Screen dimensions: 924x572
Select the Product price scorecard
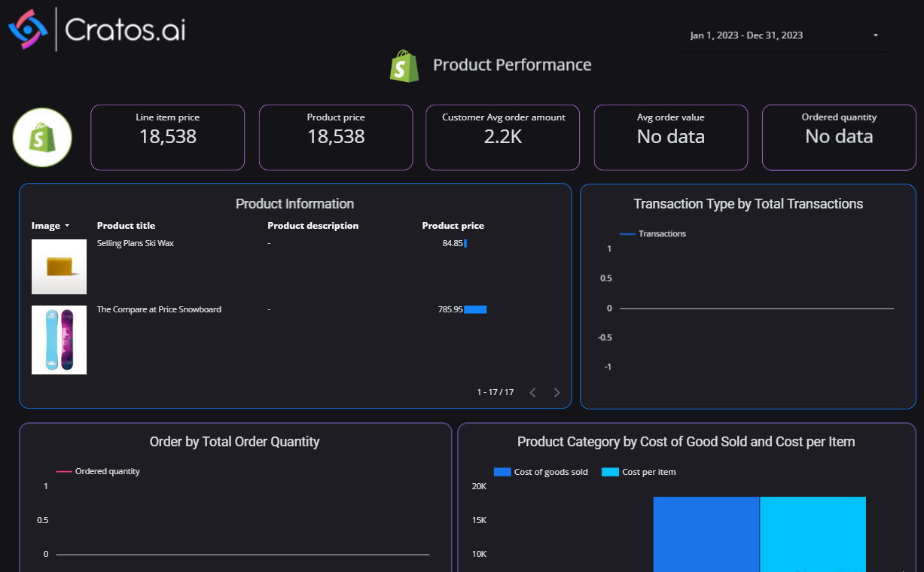point(336,137)
